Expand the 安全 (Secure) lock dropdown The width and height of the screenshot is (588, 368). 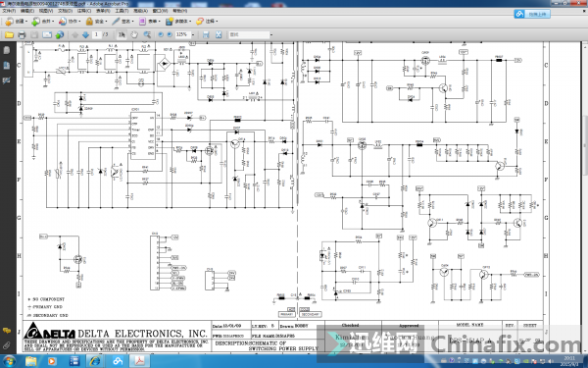coord(96,22)
